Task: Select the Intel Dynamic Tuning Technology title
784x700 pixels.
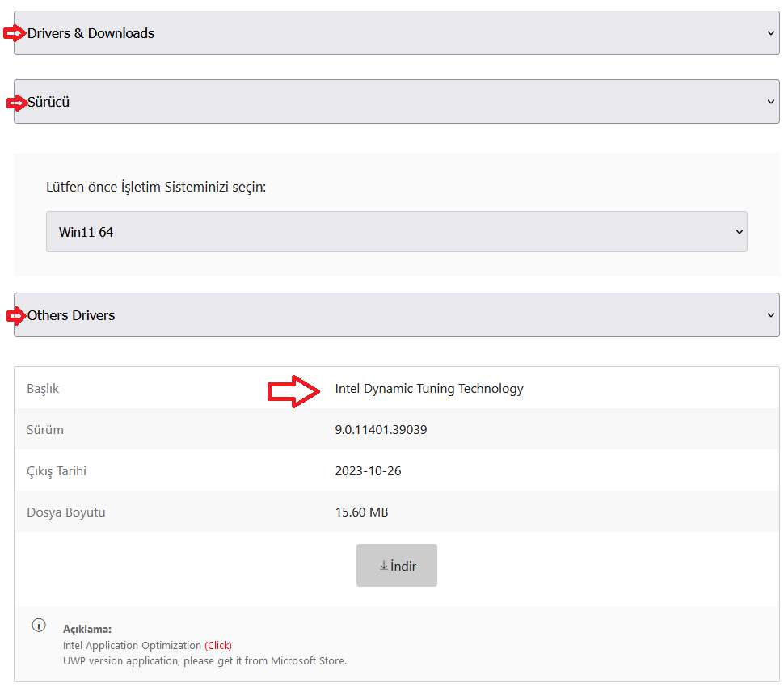Action: [x=429, y=389]
